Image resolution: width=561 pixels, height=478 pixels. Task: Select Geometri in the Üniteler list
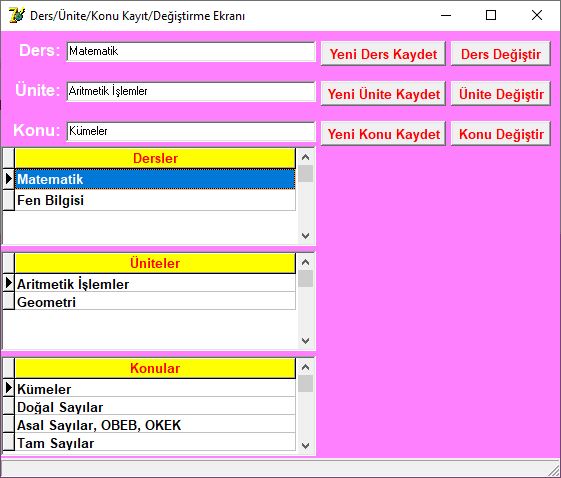[x=155, y=302]
